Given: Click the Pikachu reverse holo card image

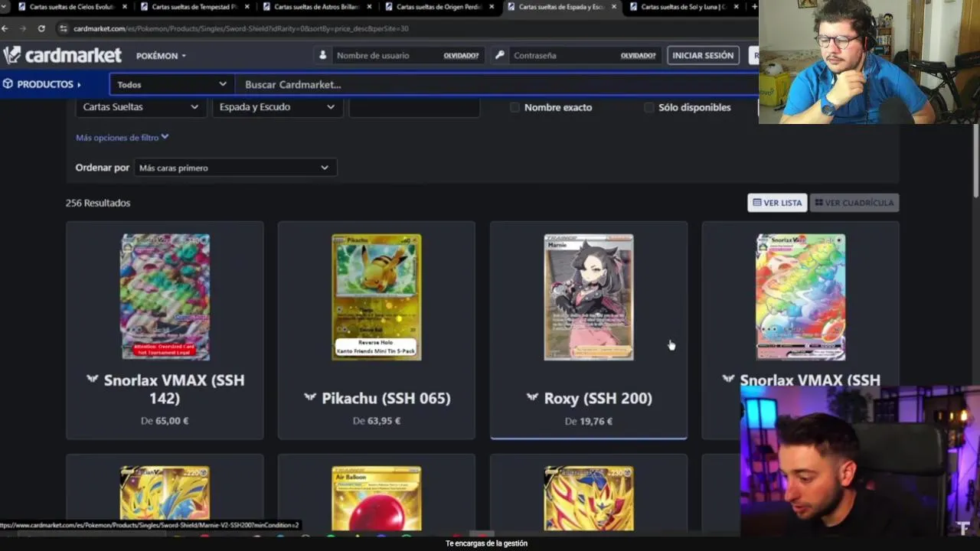Looking at the screenshot, I should 376,297.
